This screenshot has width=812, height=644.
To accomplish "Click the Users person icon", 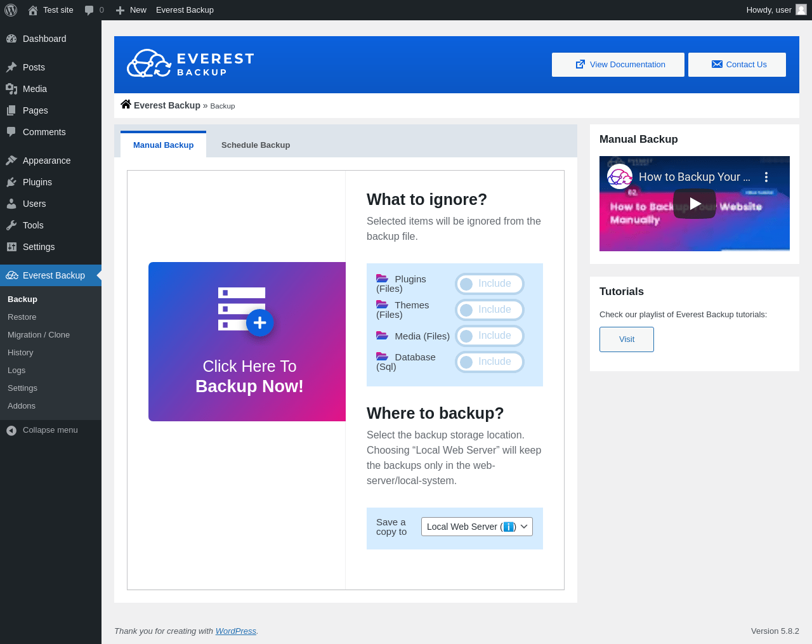I will pos(11,204).
